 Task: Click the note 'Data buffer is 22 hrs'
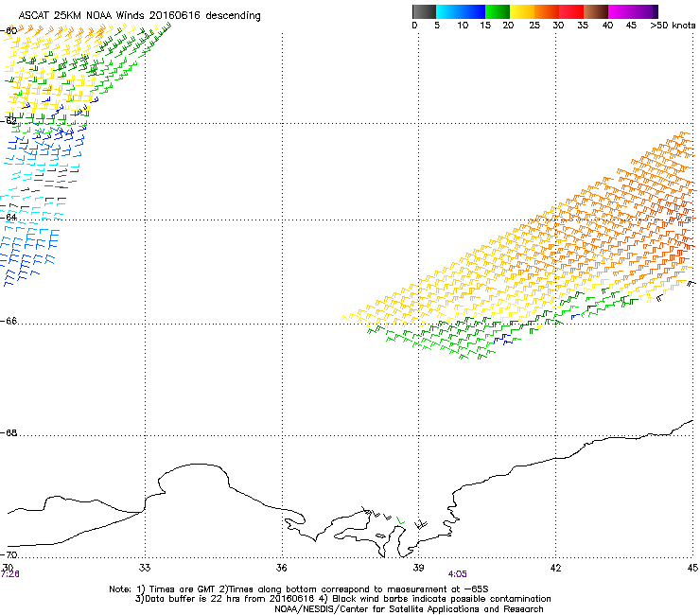point(189,599)
